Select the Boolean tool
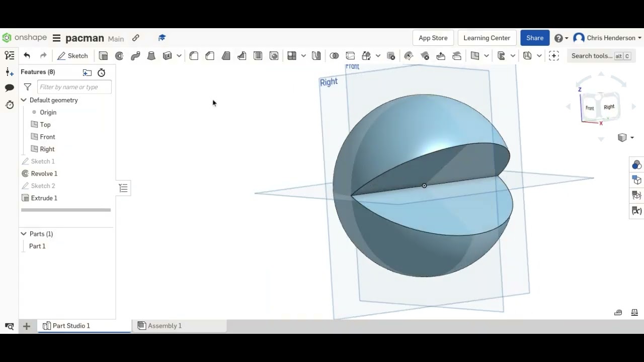This screenshot has width=644, height=362. point(334,56)
